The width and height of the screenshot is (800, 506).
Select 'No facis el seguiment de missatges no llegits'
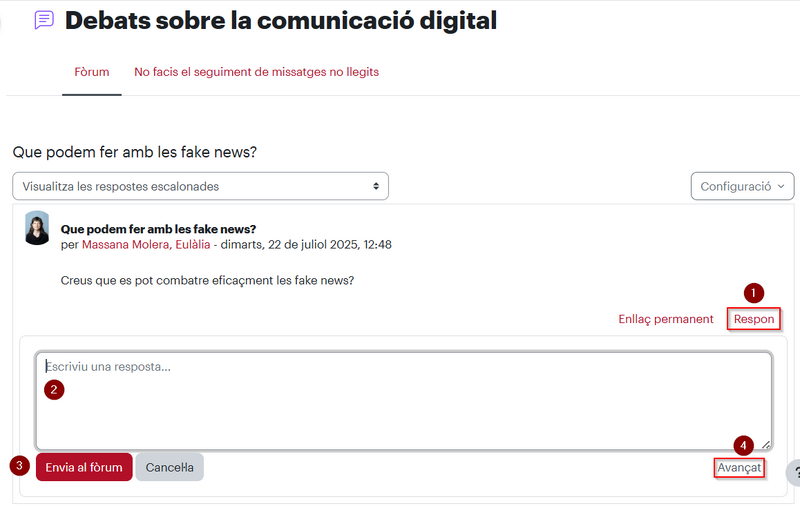click(257, 72)
